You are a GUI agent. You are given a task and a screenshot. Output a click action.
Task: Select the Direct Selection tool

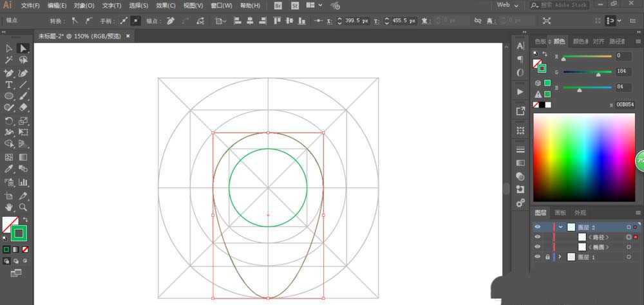pyautogui.click(x=23, y=48)
